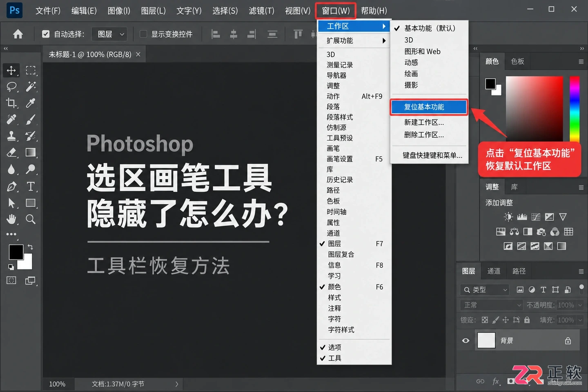Select the Eraser tool
Viewport: 588px width, 392px height.
pos(11,152)
